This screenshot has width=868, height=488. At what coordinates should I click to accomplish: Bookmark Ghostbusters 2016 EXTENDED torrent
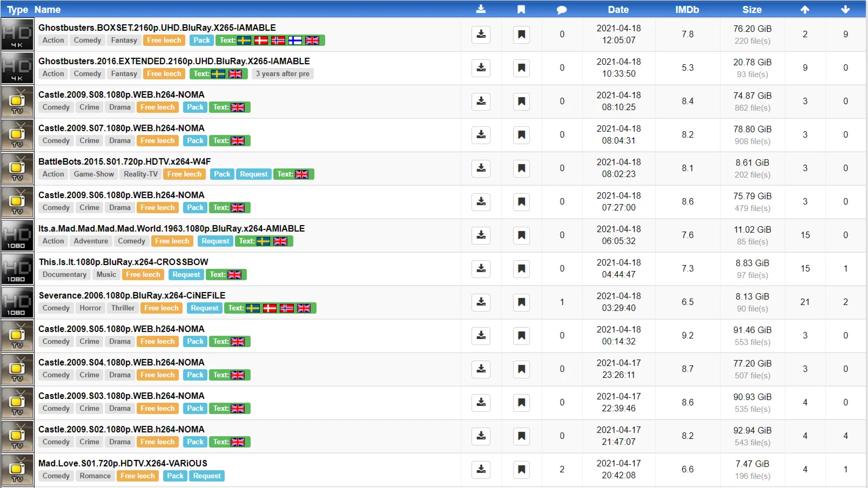click(x=521, y=68)
